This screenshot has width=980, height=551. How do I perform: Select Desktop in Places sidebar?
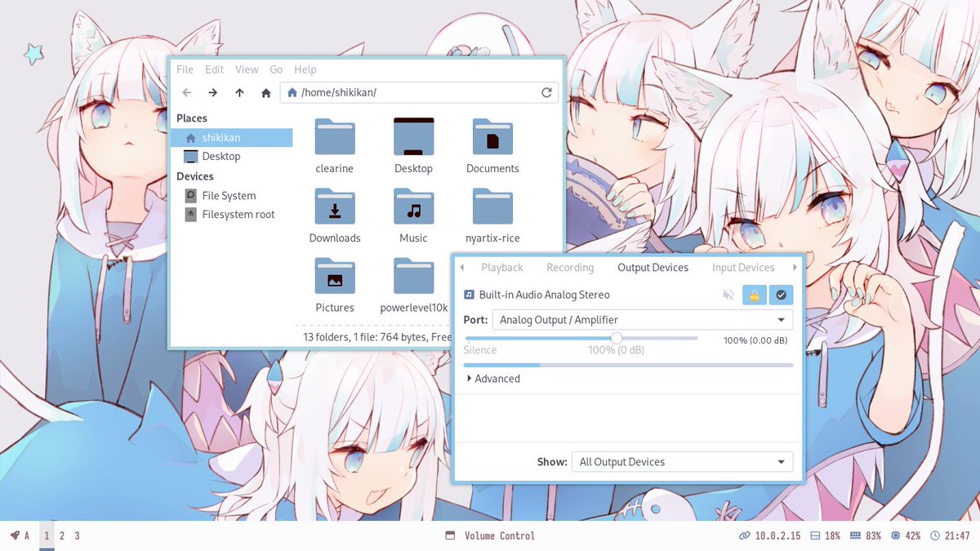[x=232, y=157]
